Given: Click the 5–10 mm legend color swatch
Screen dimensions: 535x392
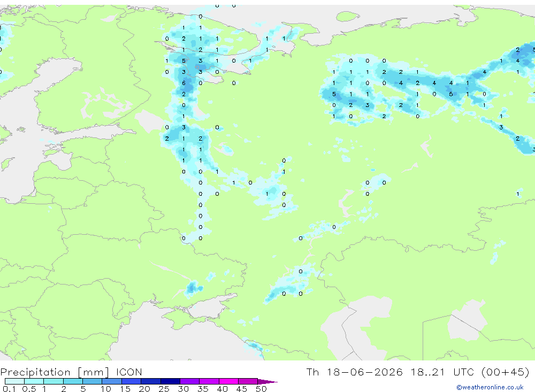Looking at the screenshot, I should pyautogui.click(x=93, y=381).
